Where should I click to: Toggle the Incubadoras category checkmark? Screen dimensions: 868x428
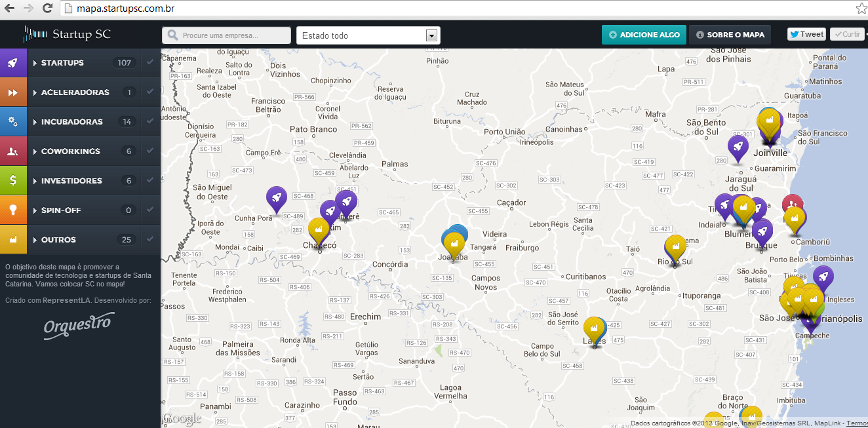150,122
